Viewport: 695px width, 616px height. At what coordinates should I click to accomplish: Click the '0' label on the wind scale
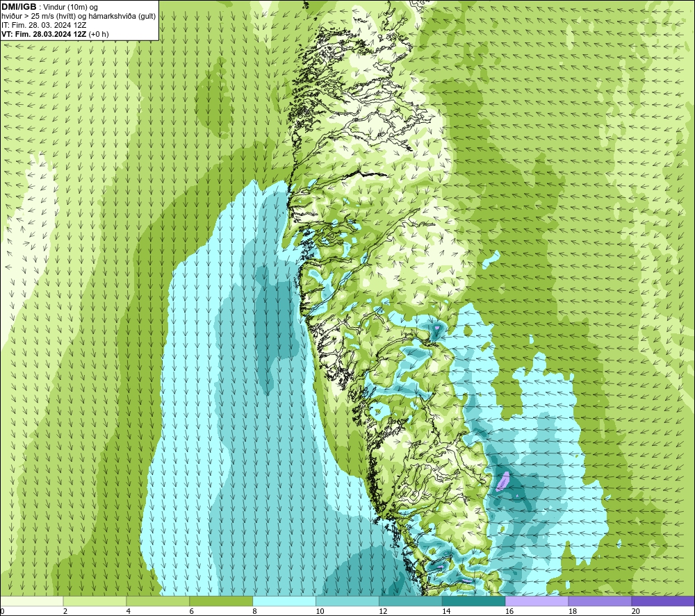pyautogui.click(x=2, y=611)
